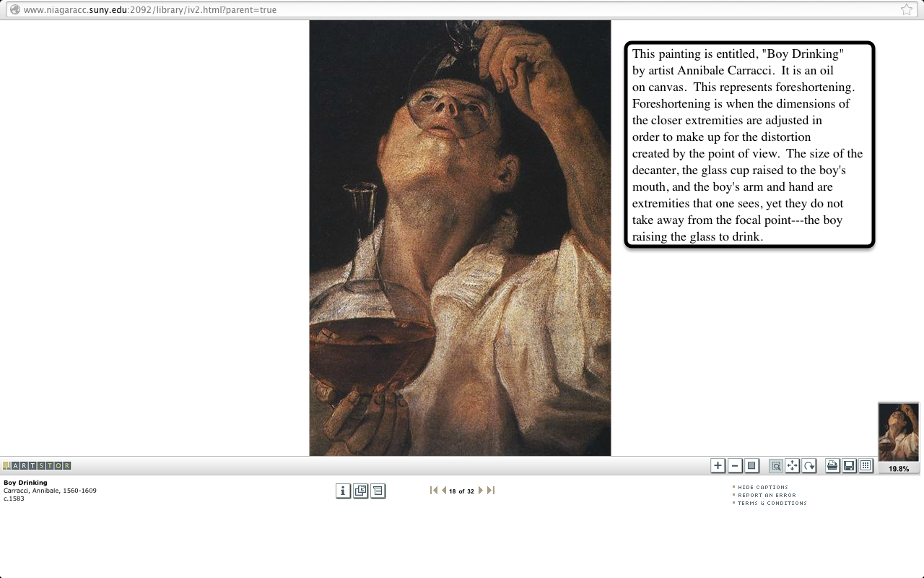The width and height of the screenshot is (924, 578).
Task: Open the notes list icon
Action: click(x=378, y=491)
